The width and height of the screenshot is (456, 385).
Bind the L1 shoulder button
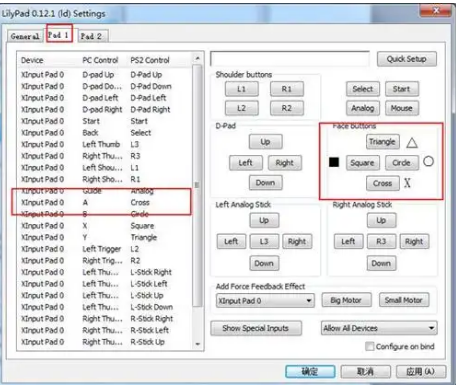[x=242, y=89]
